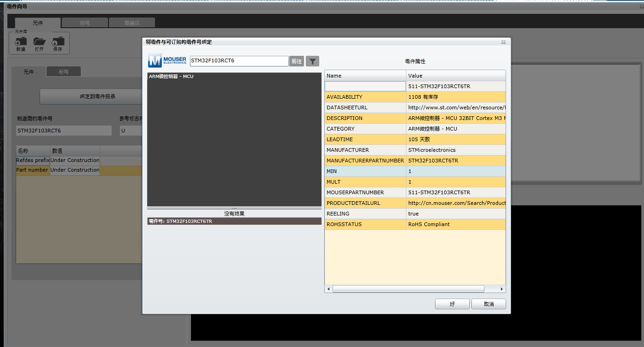644x347 pixels.
Task: Click the Open (打开) folder icon
Action: pyautogui.click(x=39, y=42)
